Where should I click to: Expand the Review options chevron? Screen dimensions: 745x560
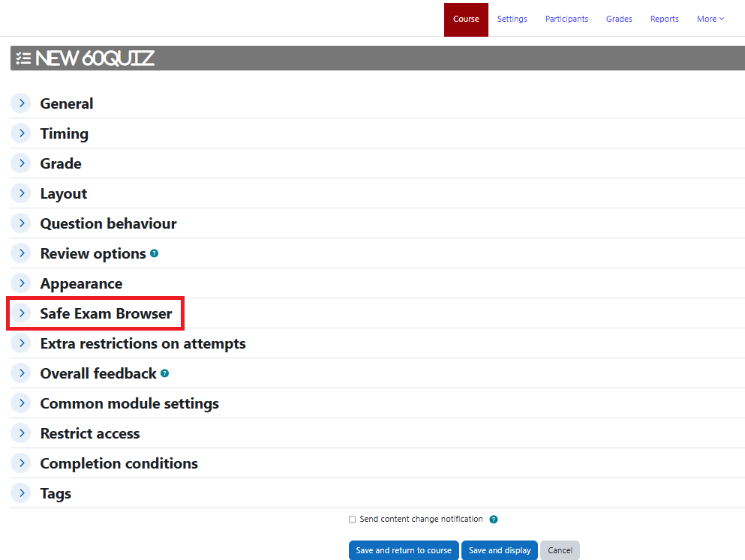[x=21, y=253]
